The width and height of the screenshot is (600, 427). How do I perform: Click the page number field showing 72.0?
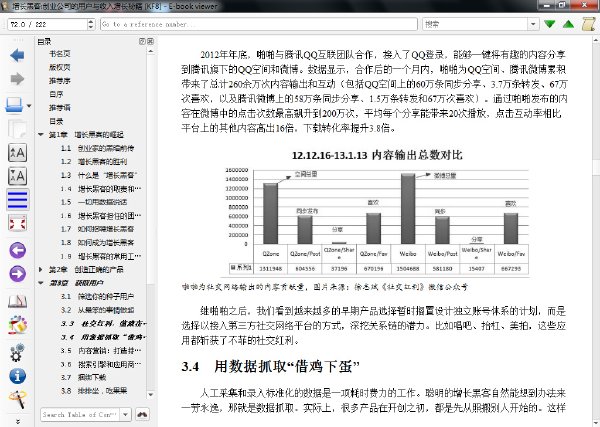pyautogui.click(x=47, y=24)
